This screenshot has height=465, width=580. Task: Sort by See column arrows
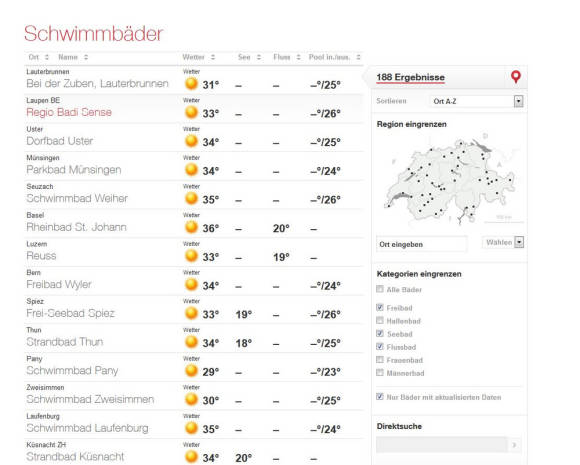pyautogui.click(x=259, y=57)
